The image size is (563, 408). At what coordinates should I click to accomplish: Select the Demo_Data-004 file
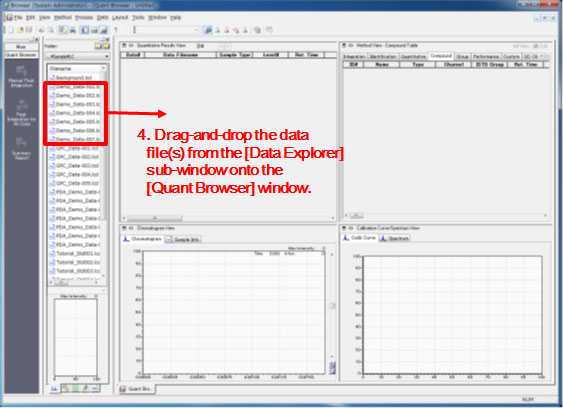pyautogui.click(x=74, y=113)
